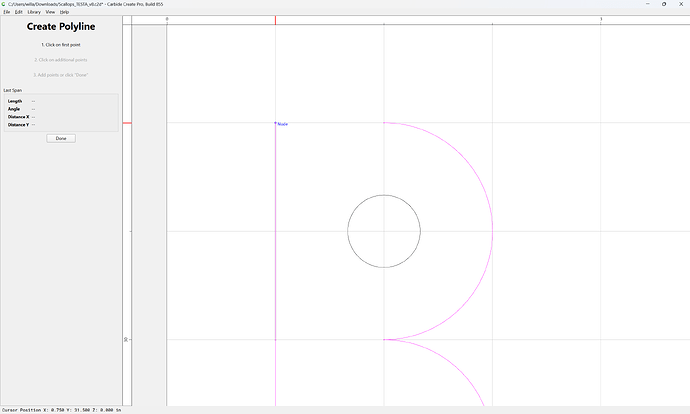Click the Done button
Viewport: 690px width, 414px height.
[x=61, y=138]
